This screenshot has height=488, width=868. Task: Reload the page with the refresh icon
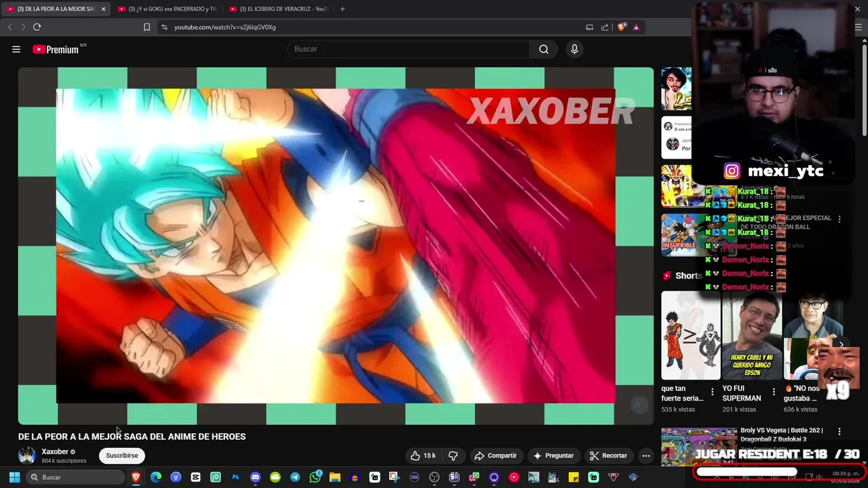pyautogui.click(x=37, y=27)
